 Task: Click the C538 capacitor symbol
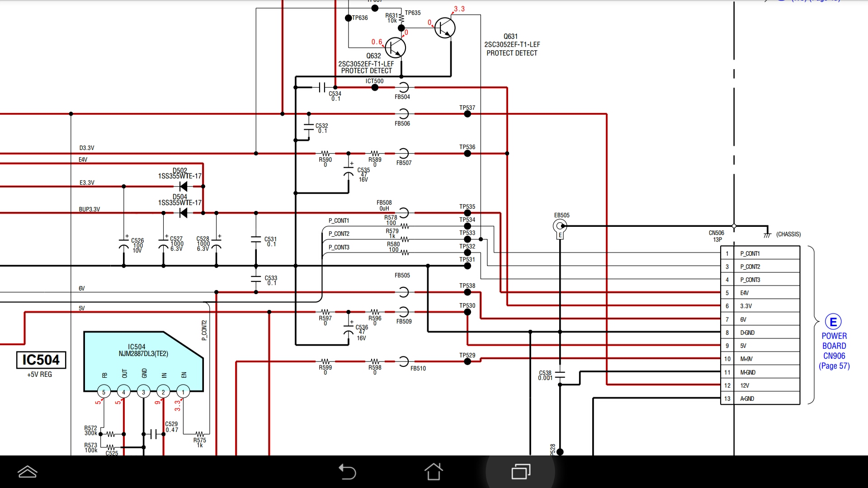pos(560,375)
